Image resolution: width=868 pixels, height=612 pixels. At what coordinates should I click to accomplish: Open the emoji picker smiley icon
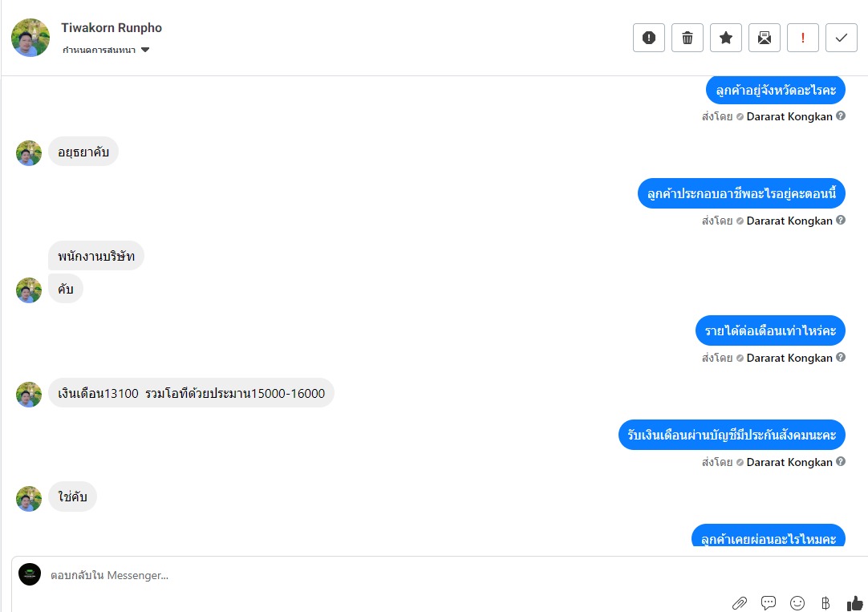[x=797, y=602]
